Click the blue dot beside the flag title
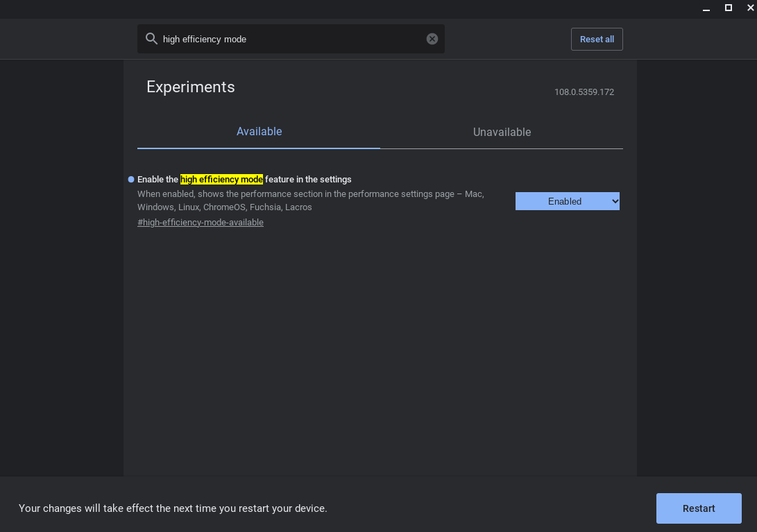This screenshot has height=532, width=757. coord(131,180)
